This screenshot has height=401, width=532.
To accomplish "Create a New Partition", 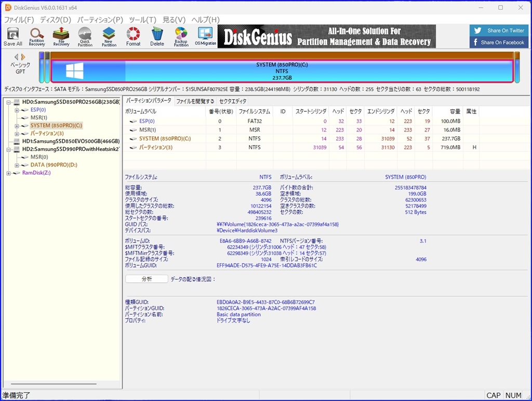I will [x=109, y=36].
